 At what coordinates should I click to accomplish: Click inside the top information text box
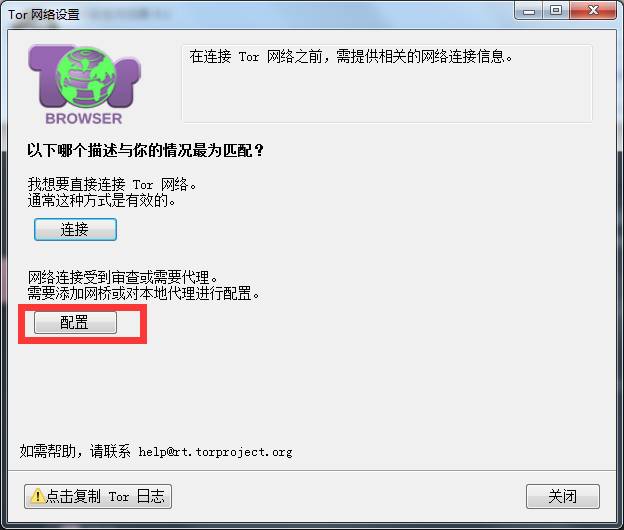point(387,84)
